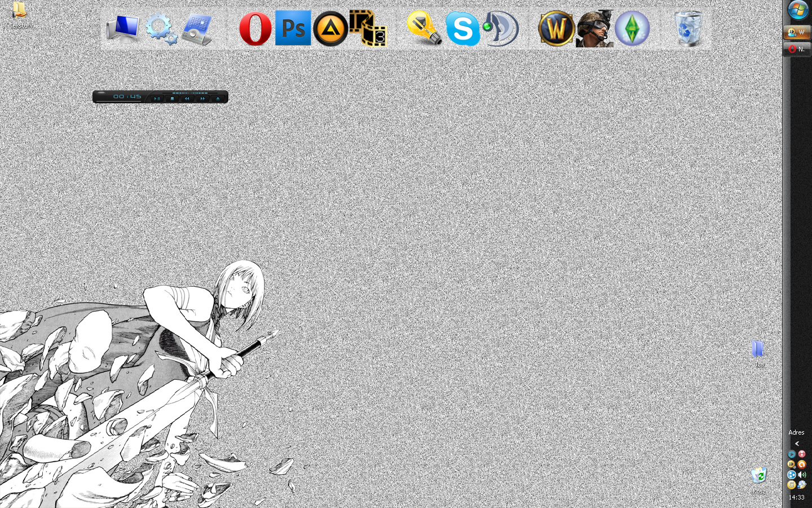The image size is (812, 508).
Task: Click the volume bar above the player buttons
Action: tap(190, 93)
